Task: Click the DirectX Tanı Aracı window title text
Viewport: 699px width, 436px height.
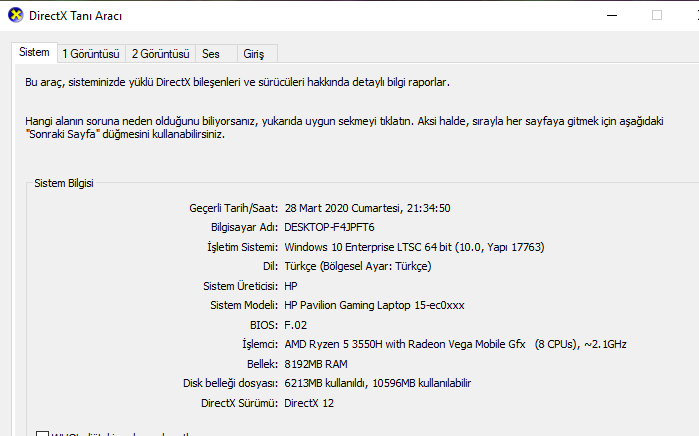Action: pos(75,16)
